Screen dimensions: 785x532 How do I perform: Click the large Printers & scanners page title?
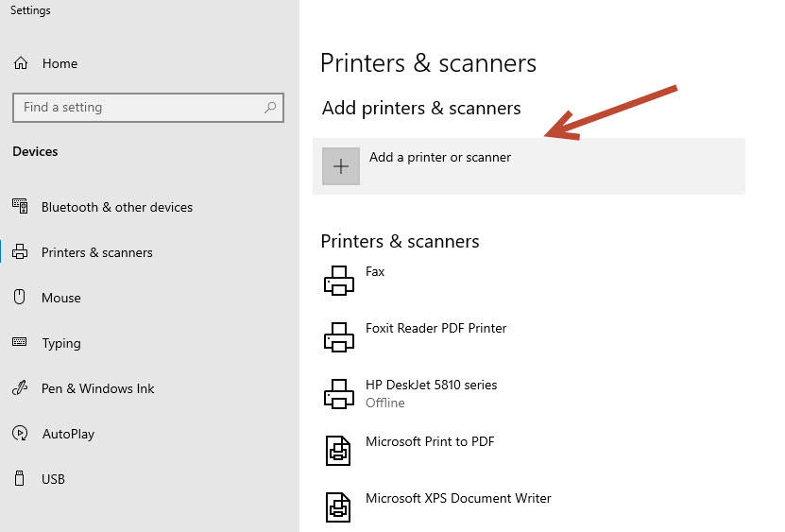pyautogui.click(x=428, y=63)
